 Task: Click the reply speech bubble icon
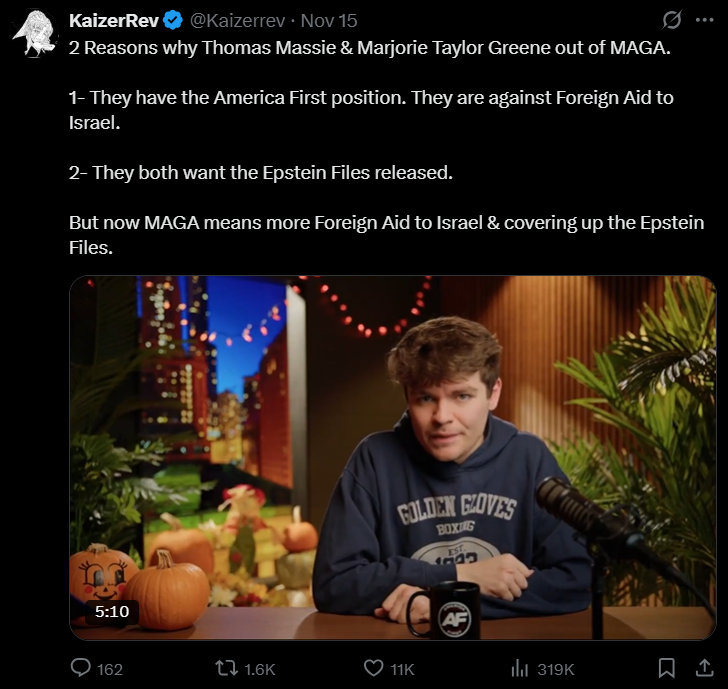tap(80, 669)
